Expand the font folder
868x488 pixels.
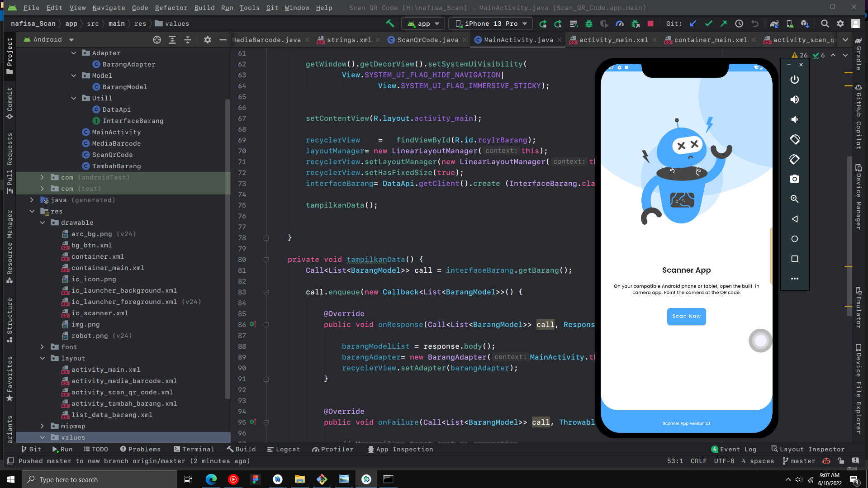(42, 347)
